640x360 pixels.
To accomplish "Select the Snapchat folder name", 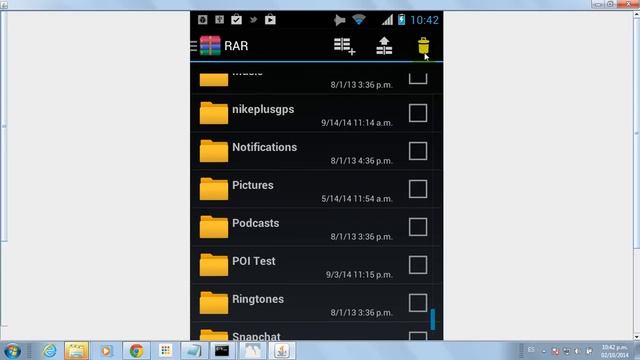I will pos(256,336).
